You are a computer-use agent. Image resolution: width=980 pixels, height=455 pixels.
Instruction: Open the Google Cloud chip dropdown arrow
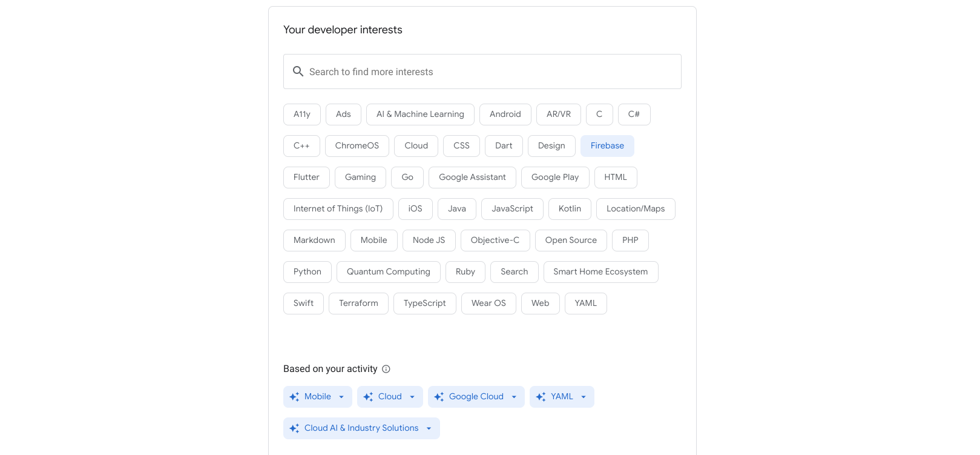[514, 397]
